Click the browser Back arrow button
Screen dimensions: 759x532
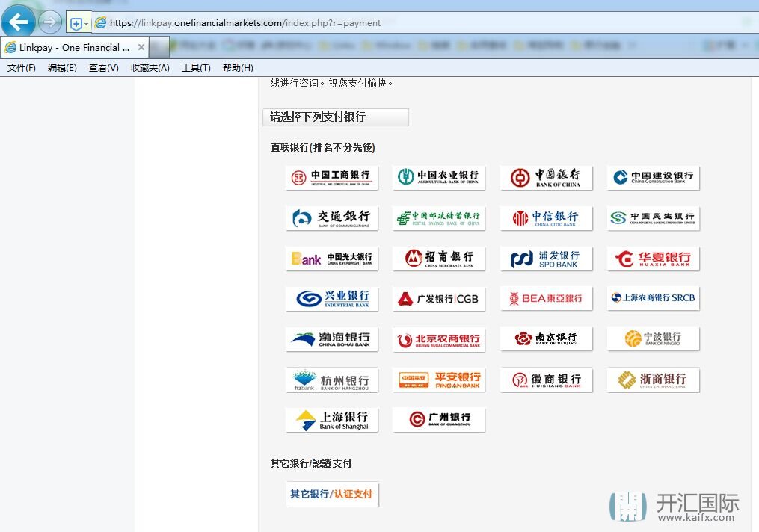[x=18, y=22]
